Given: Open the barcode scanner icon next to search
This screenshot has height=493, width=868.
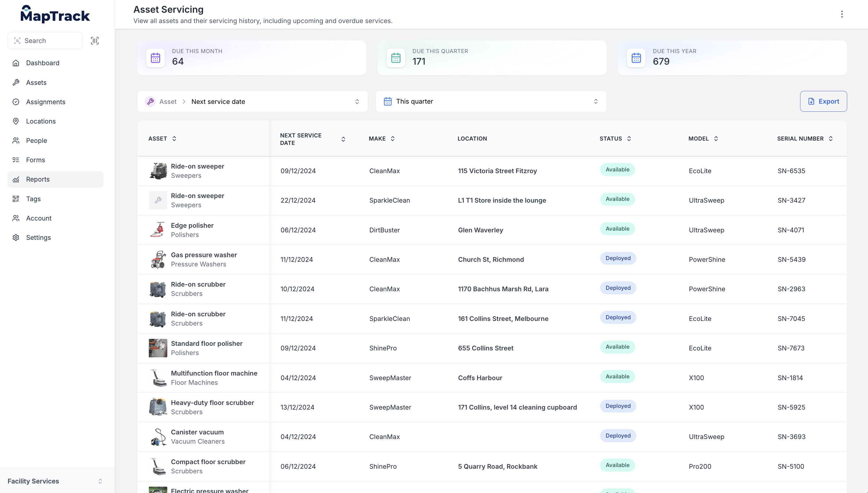Looking at the screenshot, I should [94, 40].
